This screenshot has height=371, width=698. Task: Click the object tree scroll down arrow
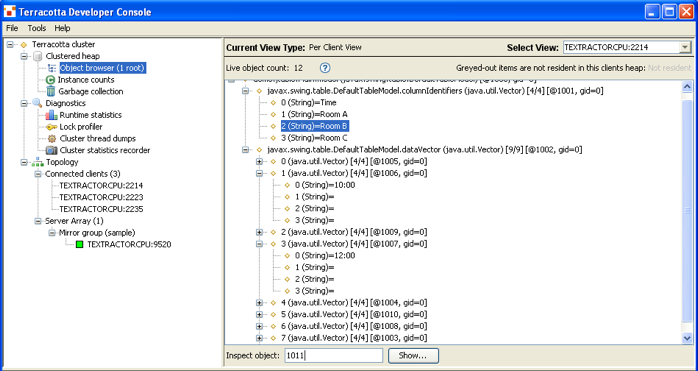coord(687,338)
